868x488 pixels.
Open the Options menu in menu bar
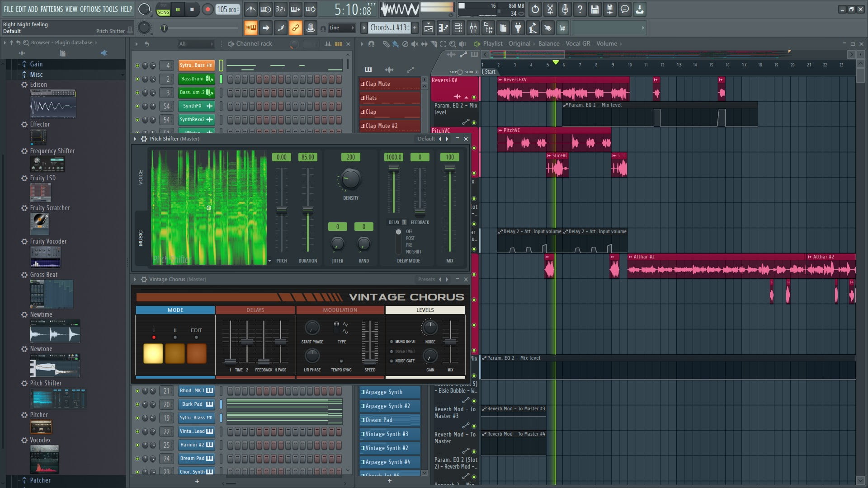[91, 8]
